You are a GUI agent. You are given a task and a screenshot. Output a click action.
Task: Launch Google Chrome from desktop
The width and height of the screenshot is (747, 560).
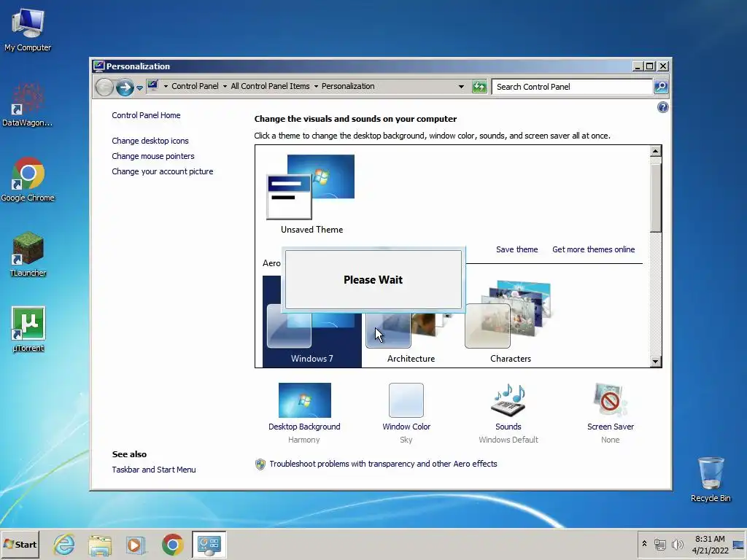point(28,179)
